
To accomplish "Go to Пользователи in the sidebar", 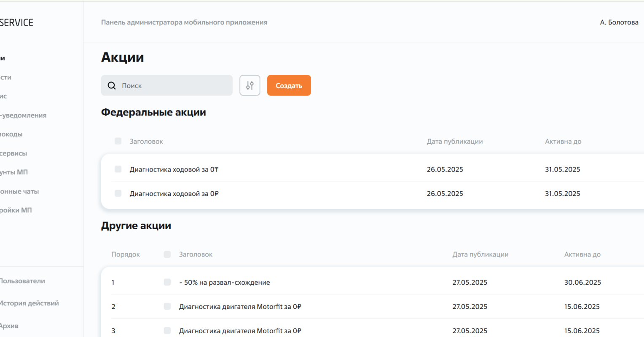I will (22, 281).
